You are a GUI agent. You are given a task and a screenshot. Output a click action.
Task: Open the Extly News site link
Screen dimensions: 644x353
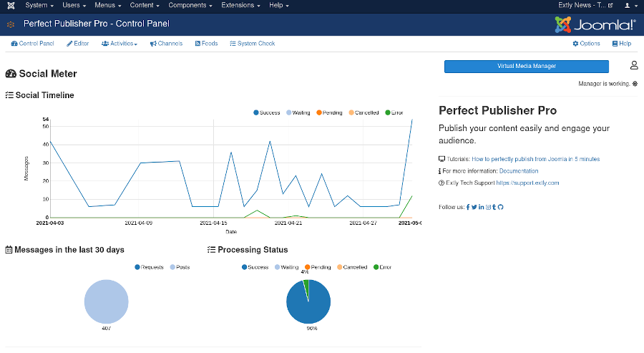[585, 5]
